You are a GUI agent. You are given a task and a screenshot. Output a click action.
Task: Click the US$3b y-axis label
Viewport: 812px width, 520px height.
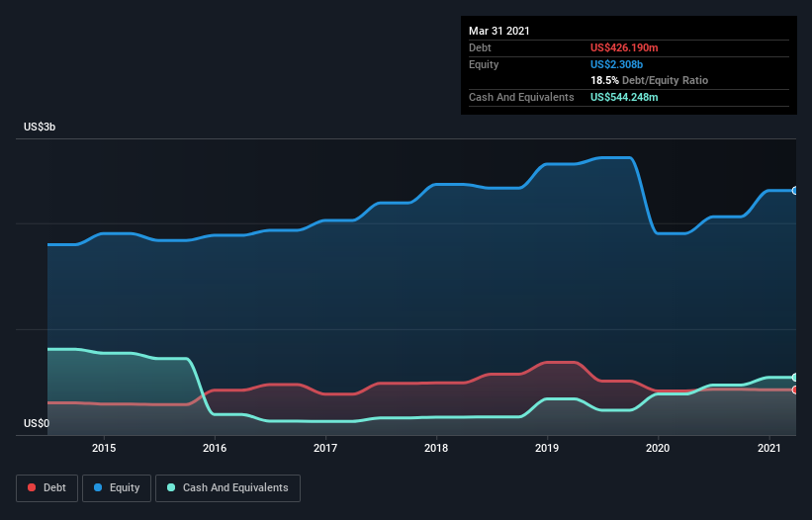click(x=40, y=127)
